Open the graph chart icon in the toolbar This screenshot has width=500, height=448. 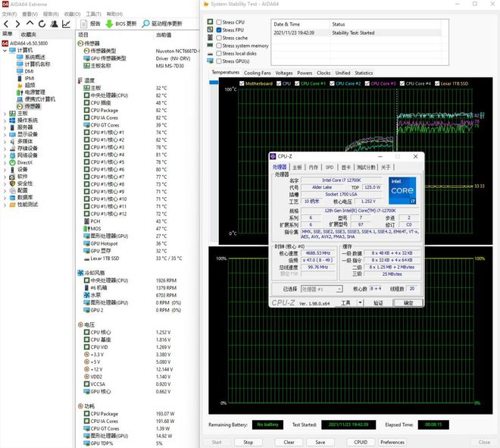(x=66, y=23)
